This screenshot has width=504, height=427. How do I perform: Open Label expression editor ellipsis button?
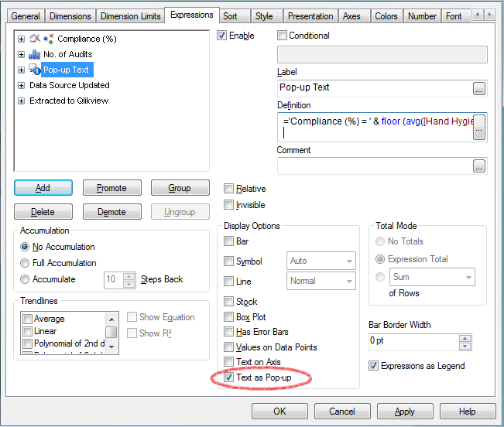(479, 89)
